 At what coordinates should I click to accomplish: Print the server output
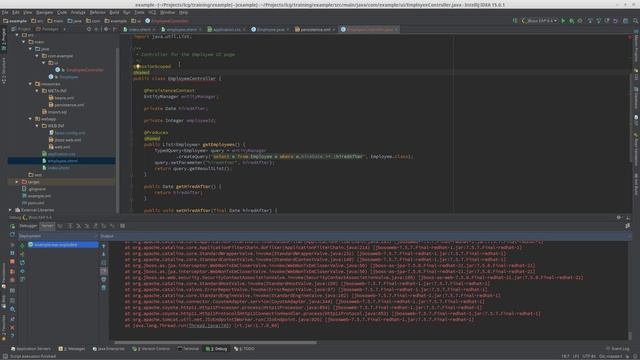pyautogui.click(x=104, y=280)
